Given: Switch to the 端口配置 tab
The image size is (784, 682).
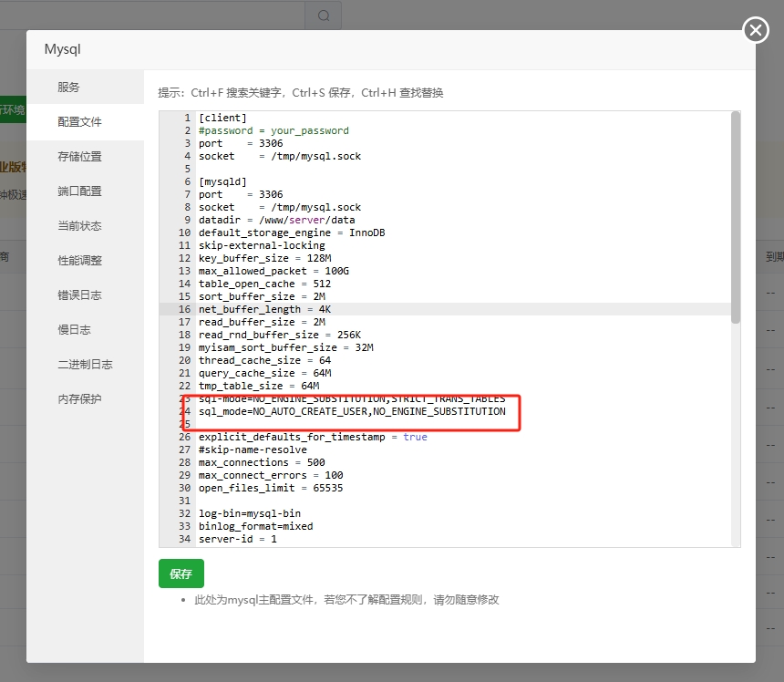Looking at the screenshot, I should (85, 191).
